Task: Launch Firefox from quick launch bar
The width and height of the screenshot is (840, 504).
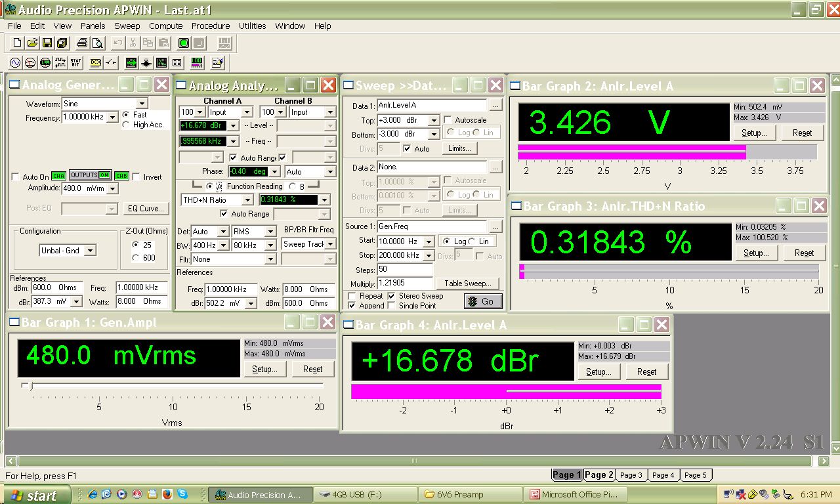Action: [167, 493]
